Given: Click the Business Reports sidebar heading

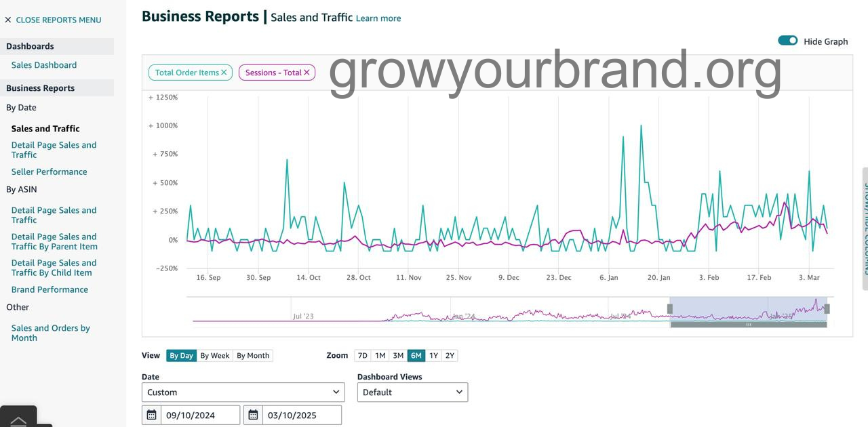Looking at the screenshot, I should tap(40, 88).
